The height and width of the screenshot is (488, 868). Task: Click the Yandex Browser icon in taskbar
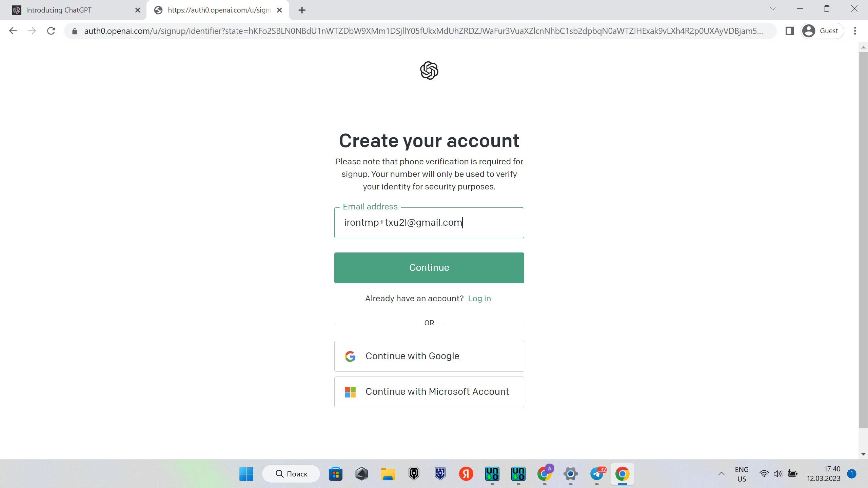466,474
